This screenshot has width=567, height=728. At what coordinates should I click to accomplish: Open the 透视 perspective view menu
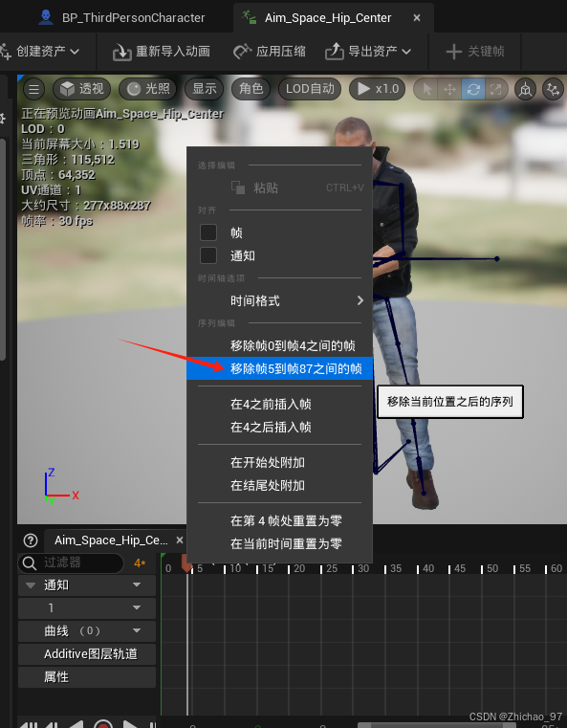pos(81,89)
